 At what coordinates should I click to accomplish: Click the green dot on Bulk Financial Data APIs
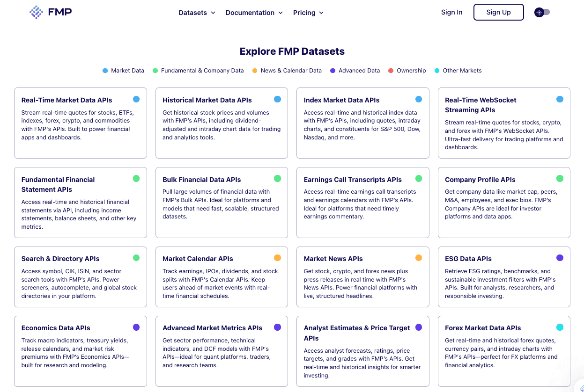click(277, 178)
